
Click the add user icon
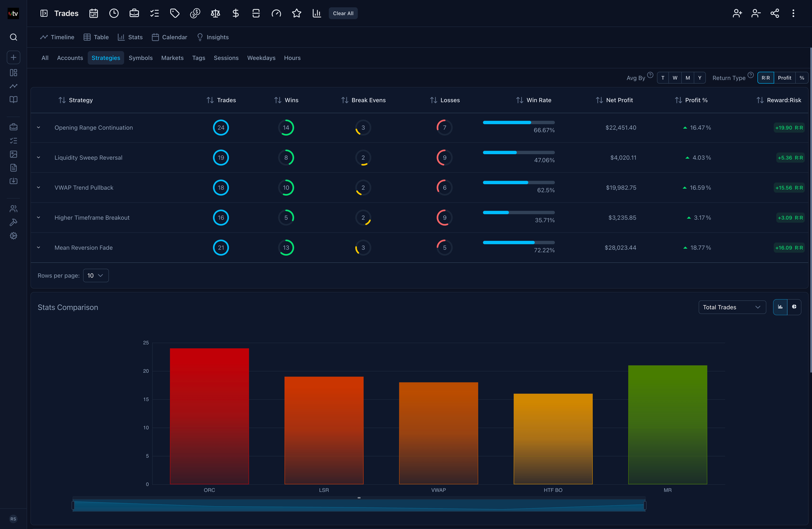(x=737, y=14)
